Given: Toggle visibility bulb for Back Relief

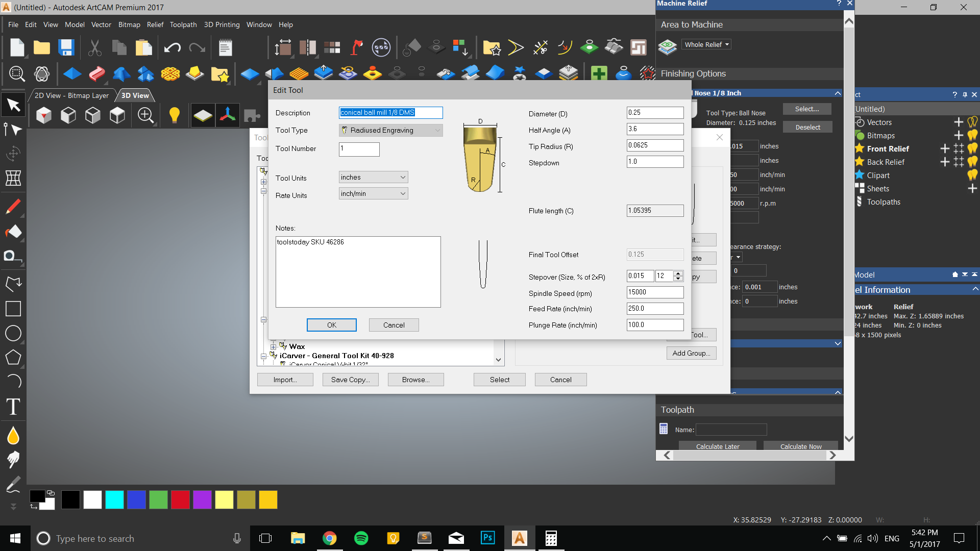Looking at the screenshot, I should 972,162.
